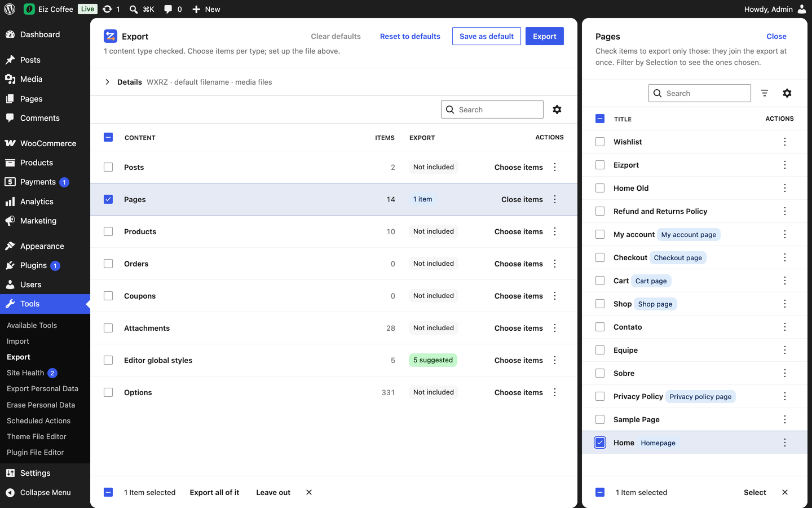Toggle select-all checkbox in CONTENT header

[x=108, y=137]
